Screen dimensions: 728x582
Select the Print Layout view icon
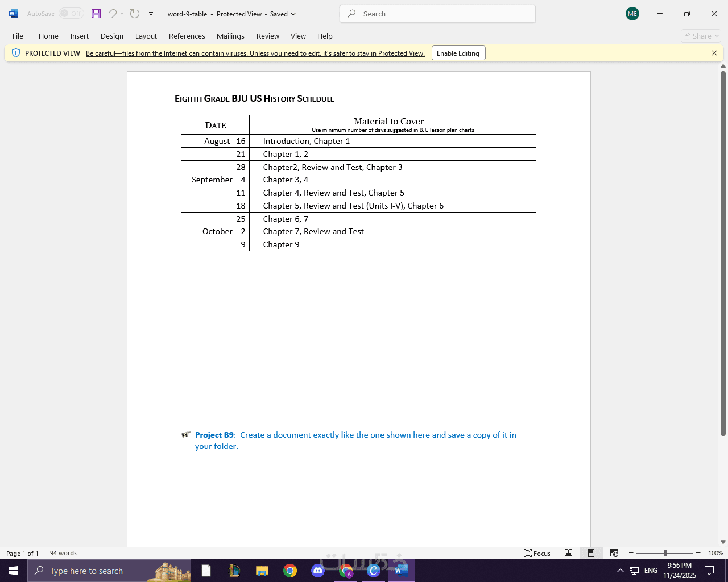tap(591, 553)
